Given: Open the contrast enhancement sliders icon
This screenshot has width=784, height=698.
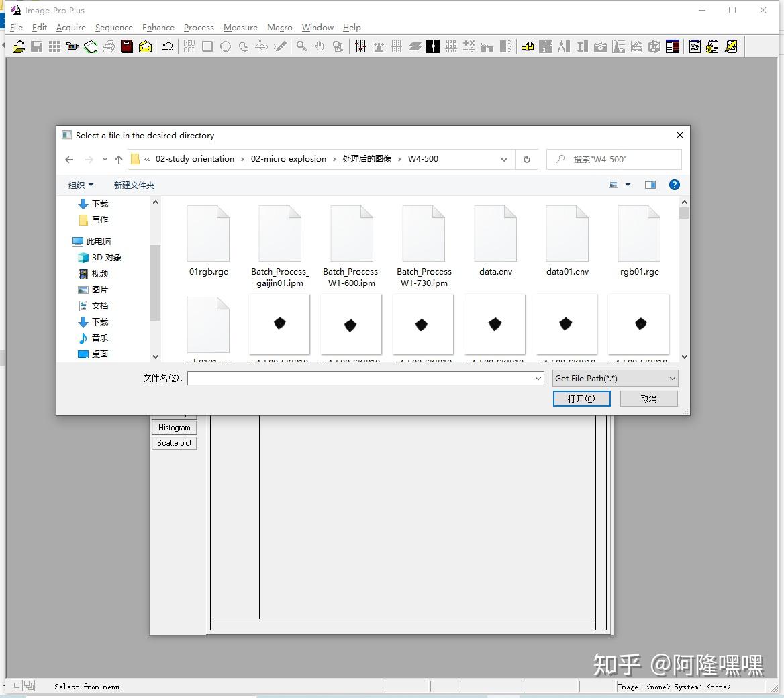Looking at the screenshot, I should click(x=360, y=46).
